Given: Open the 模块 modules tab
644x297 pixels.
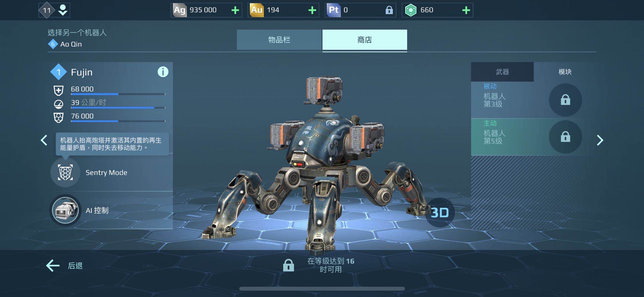Looking at the screenshot, I should click(x=565, y=72).
